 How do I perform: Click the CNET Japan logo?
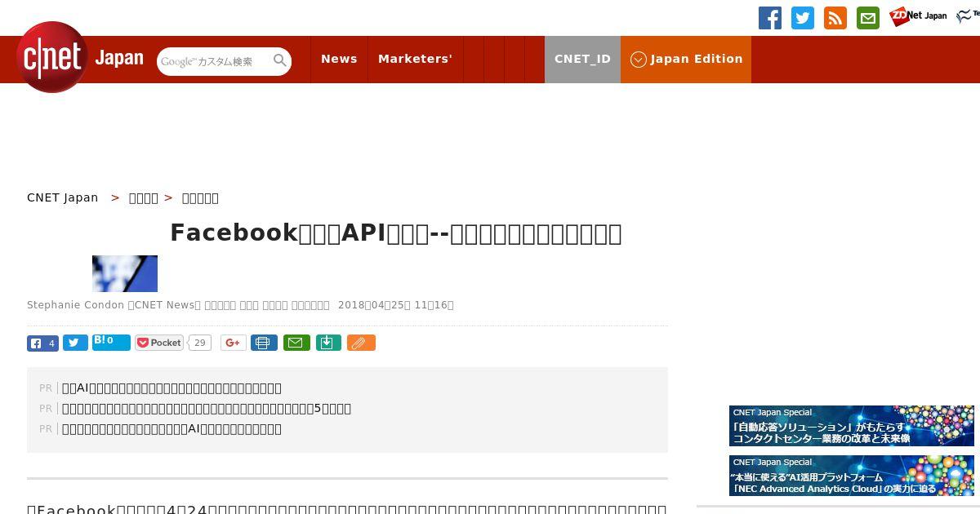pos(80,57)
